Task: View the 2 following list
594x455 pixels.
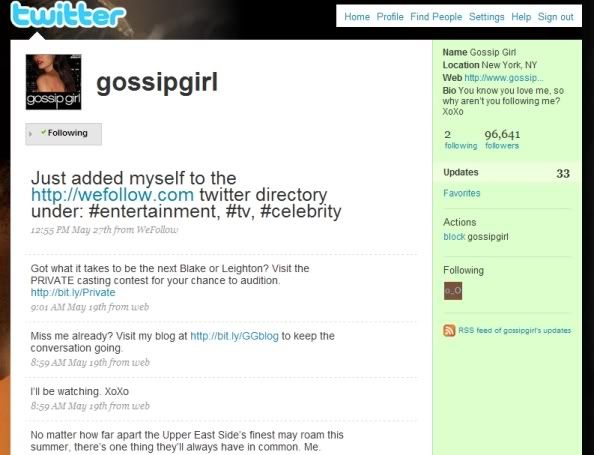Action: tap(461, 139)
